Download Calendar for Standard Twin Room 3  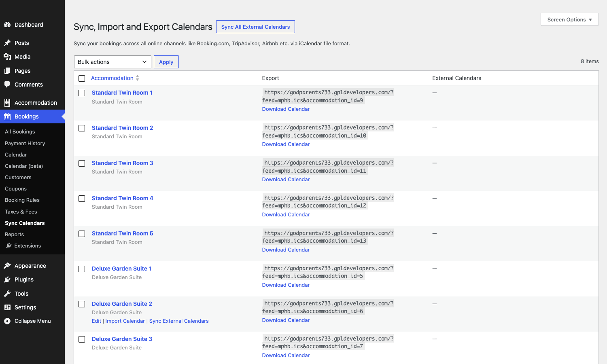point(286,180)
